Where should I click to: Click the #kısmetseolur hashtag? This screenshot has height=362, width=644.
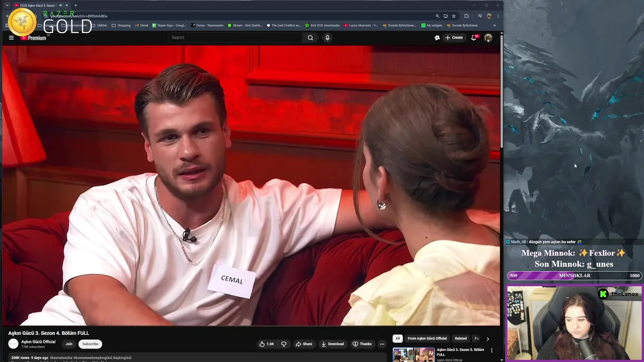61,358
